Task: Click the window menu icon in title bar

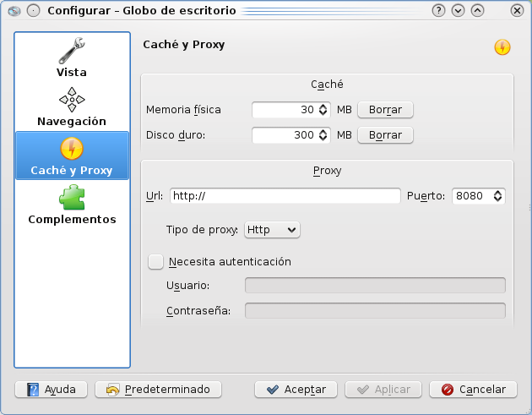Action: pyautogui.click(x=14, y=11)
